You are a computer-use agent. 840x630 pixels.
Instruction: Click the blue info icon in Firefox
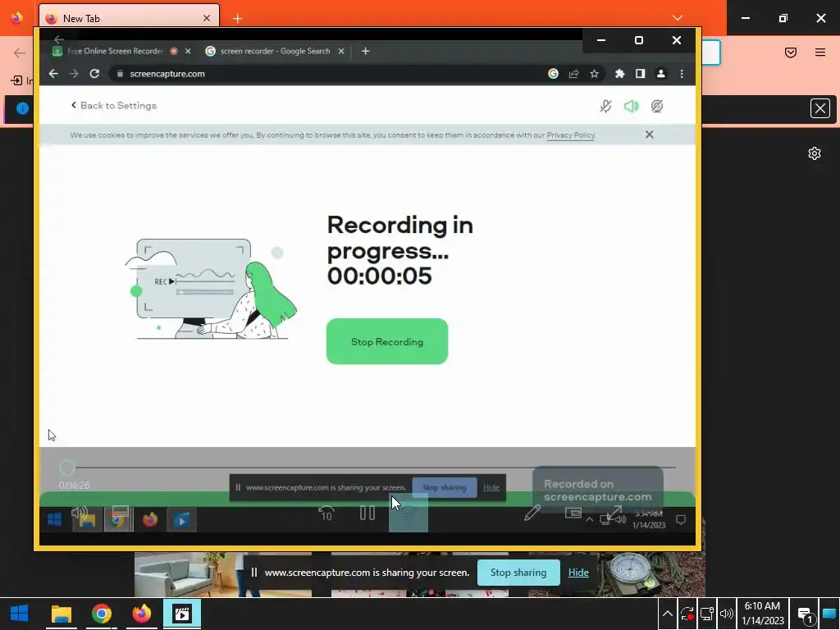tap(22, 108)
